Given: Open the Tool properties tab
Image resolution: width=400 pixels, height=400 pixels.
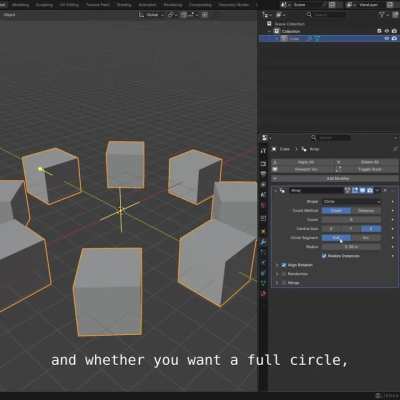Looking at the screenshot, I should (x=263, y=151).
